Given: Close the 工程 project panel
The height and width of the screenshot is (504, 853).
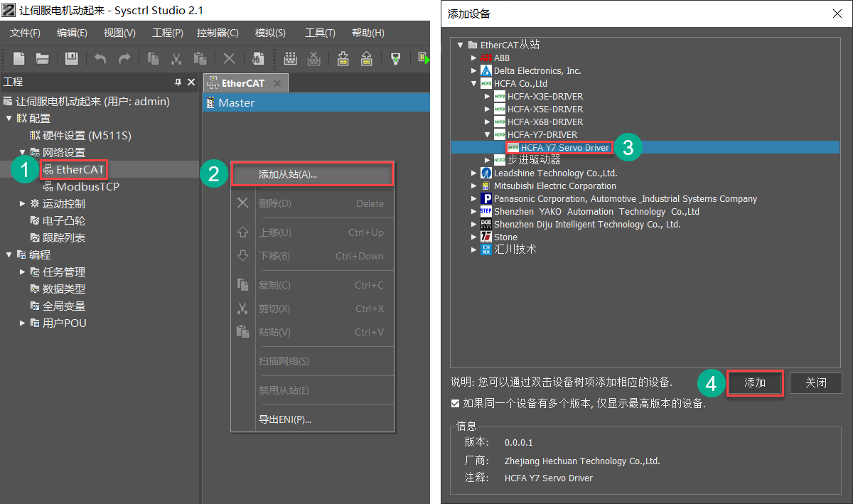Looking at the screenshot, I should pos(191,82).
